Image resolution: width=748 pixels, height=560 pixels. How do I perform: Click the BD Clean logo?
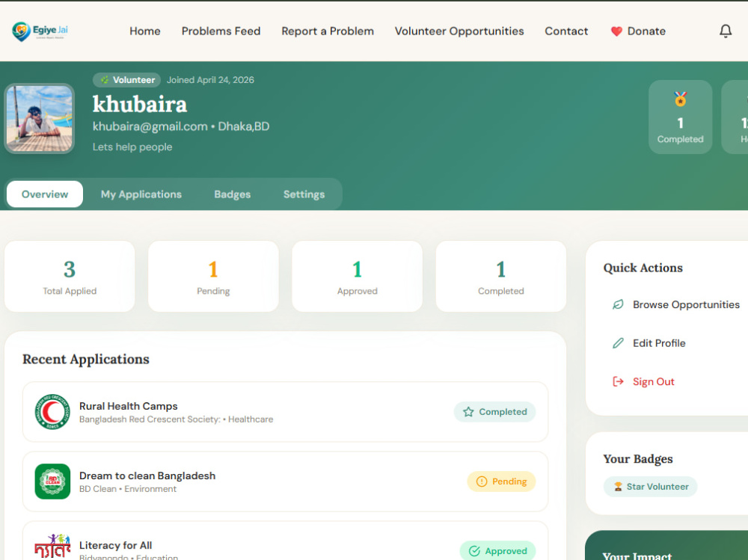tap(52, 481)
